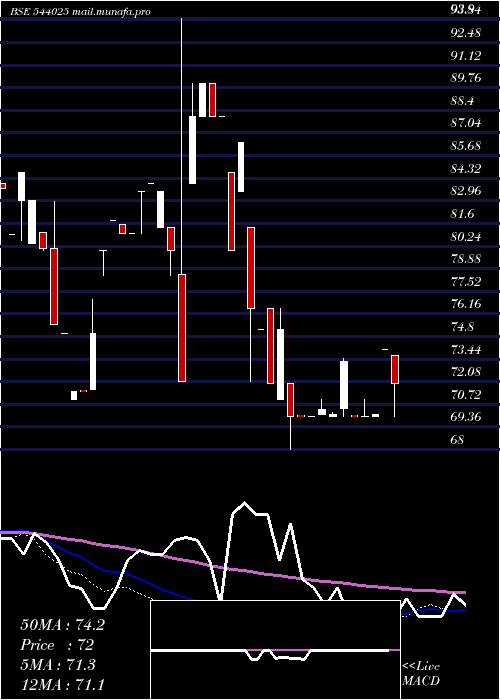
Task: Click the 78.88 price axis label
Action: pyautogui.click(x=466, y=258)
